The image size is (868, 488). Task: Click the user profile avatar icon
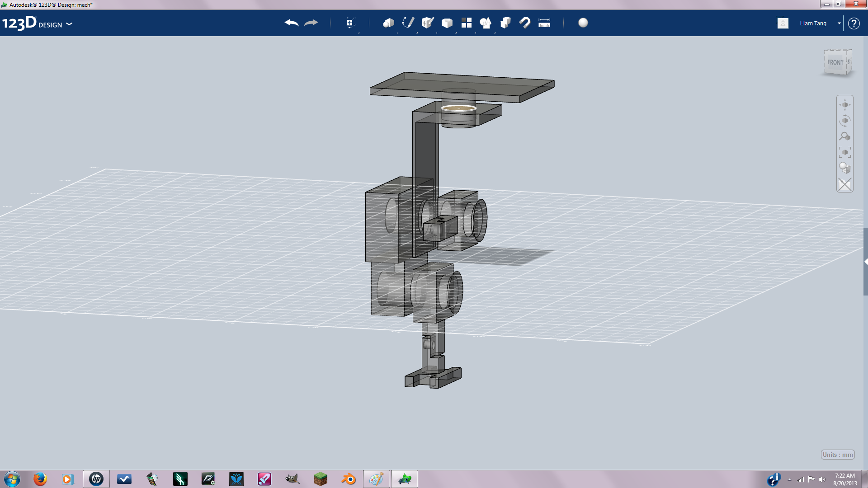783,23
